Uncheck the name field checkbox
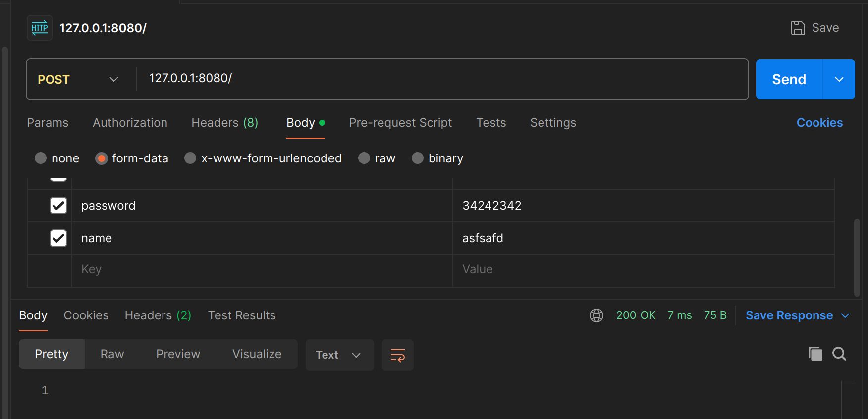 58,238
